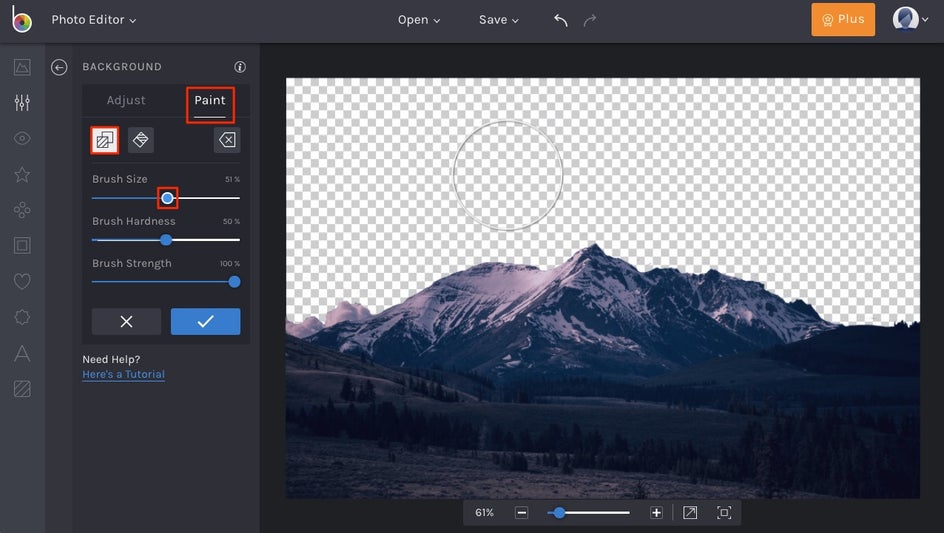The image size is (944, 533).
Task: Select the Edit sliders sidebar icon
Action: tap(22, 103)
